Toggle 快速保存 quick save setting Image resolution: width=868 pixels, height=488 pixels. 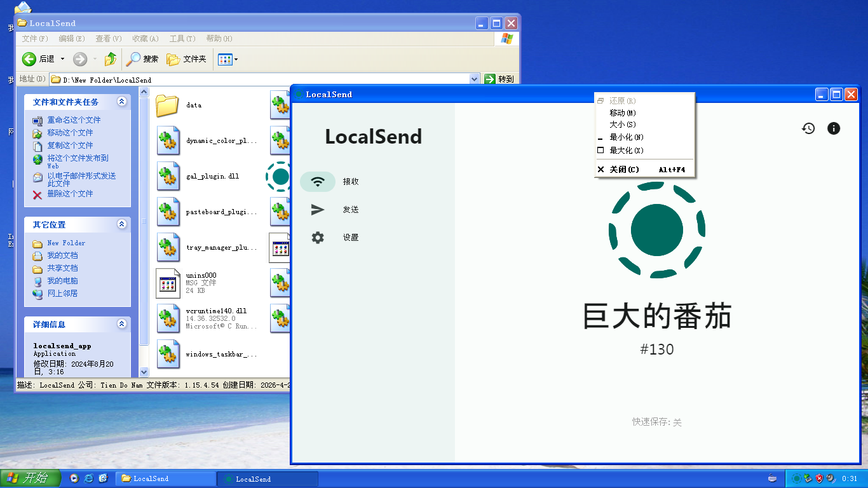[x=656, y=422]
